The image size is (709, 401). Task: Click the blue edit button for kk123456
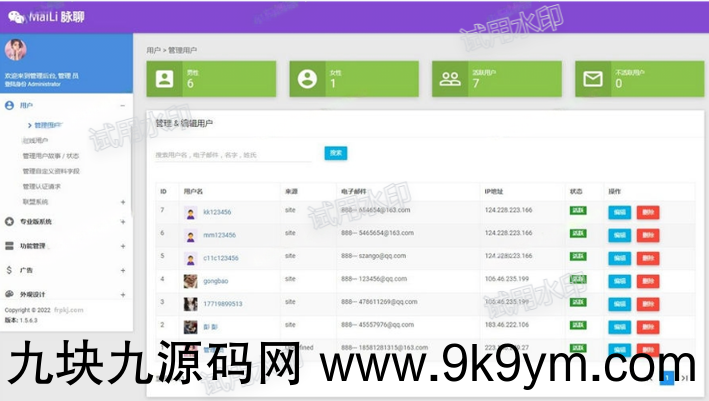619,211
